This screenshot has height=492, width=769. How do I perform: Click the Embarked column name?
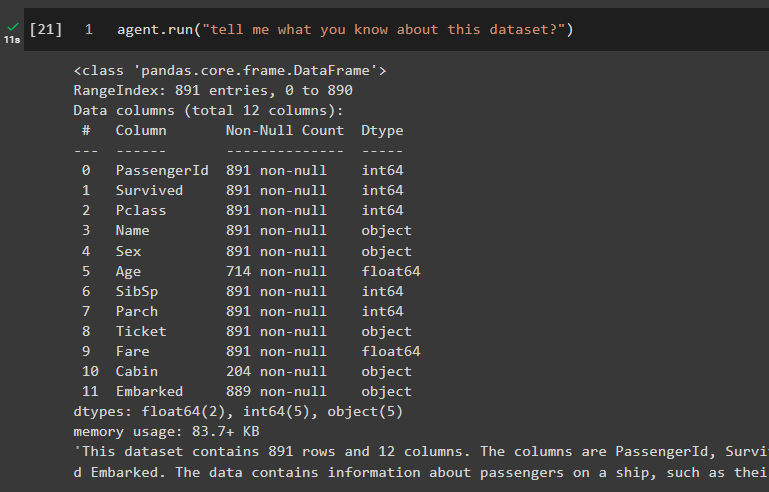coord(149,391)
